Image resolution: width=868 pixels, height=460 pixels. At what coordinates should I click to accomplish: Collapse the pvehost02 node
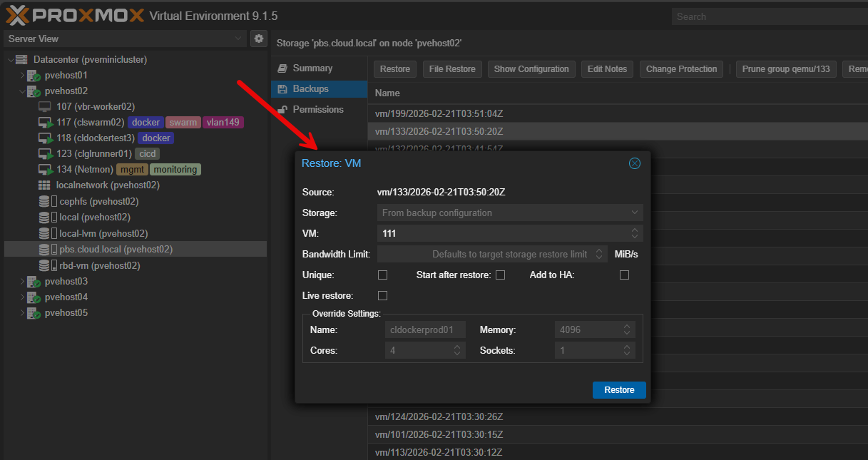pyautogui.click(x=22, y=91)
